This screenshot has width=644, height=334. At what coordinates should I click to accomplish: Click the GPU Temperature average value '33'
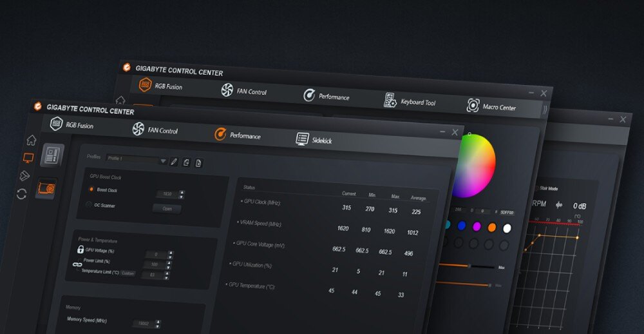point(401,295)
